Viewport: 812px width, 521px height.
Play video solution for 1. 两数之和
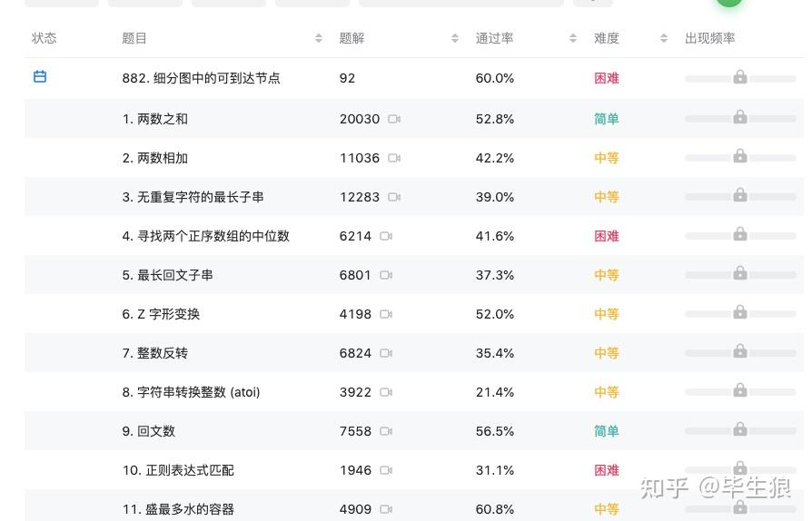tap(394, 119)
